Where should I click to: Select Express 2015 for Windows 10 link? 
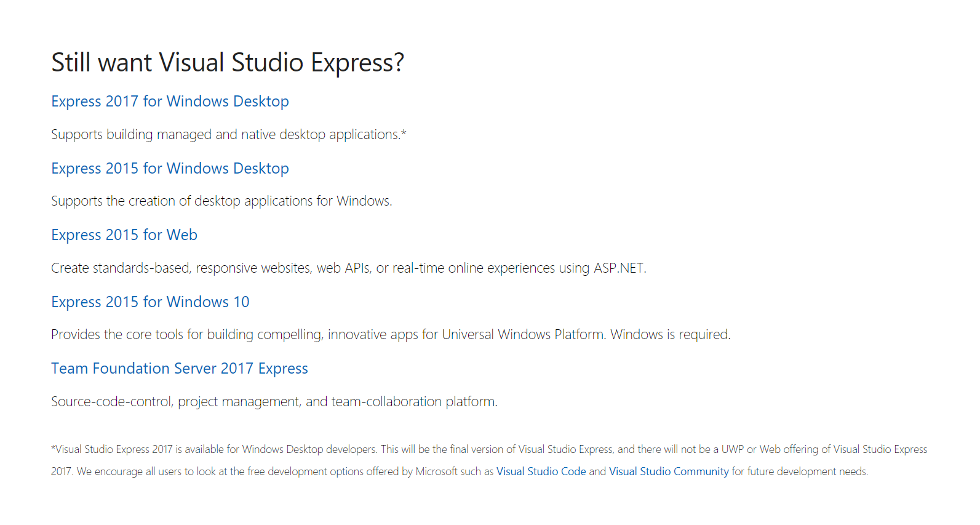click(150, 302)
